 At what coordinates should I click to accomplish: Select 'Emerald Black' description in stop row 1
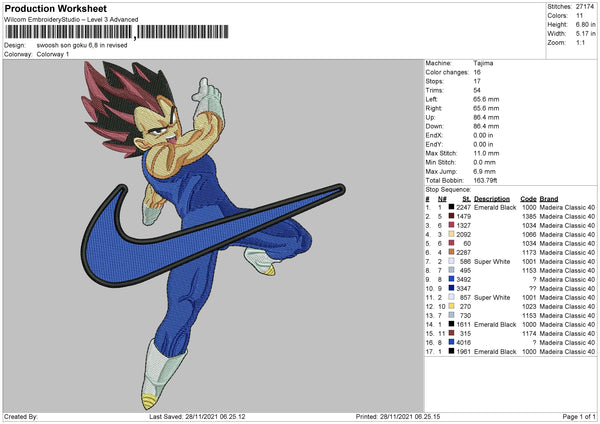click(495, 207)
